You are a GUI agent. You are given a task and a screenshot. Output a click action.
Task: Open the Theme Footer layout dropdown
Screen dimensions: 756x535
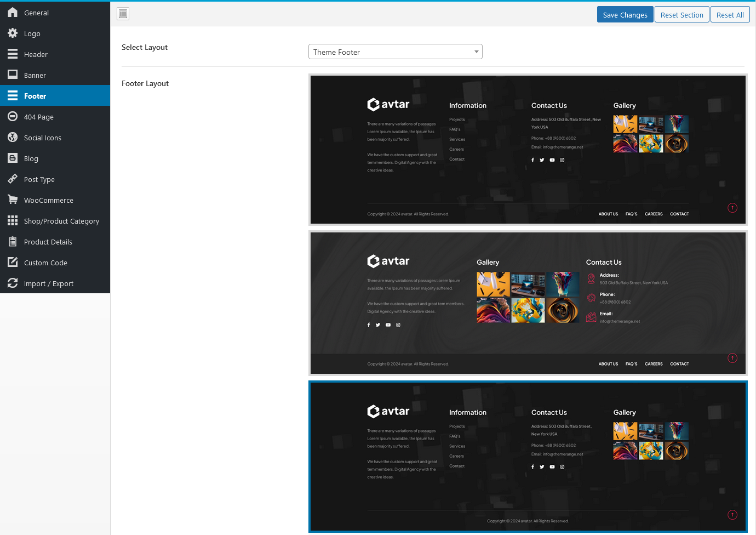[395, 51]
